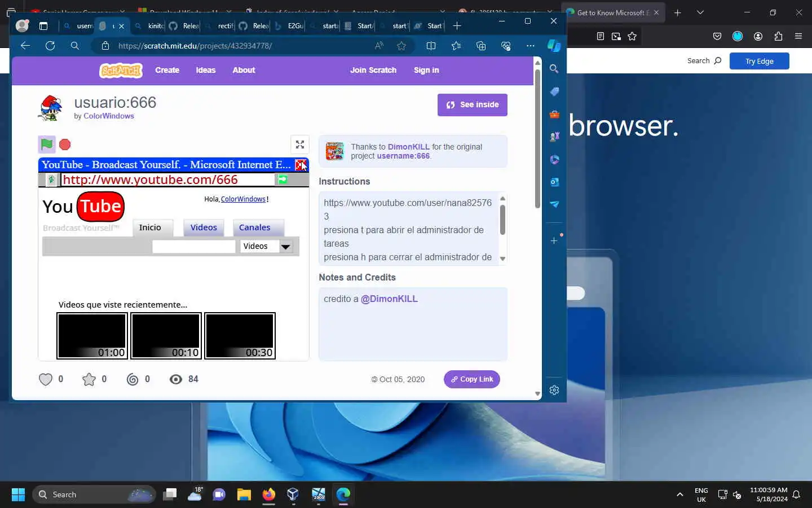Viewport: 812px width, 508px height.
Task: View site information lock icon
Action: [x=105, y=46]
